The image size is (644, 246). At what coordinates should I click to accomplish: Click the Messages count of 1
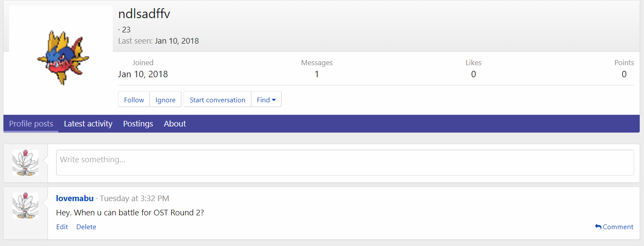tap(317, 74)
